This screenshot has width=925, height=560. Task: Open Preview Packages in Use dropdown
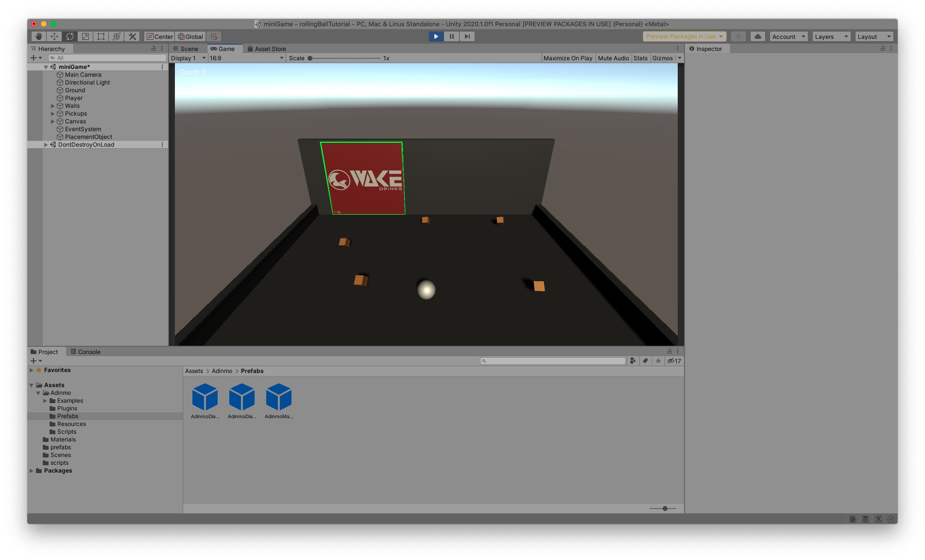pos(685,36)
